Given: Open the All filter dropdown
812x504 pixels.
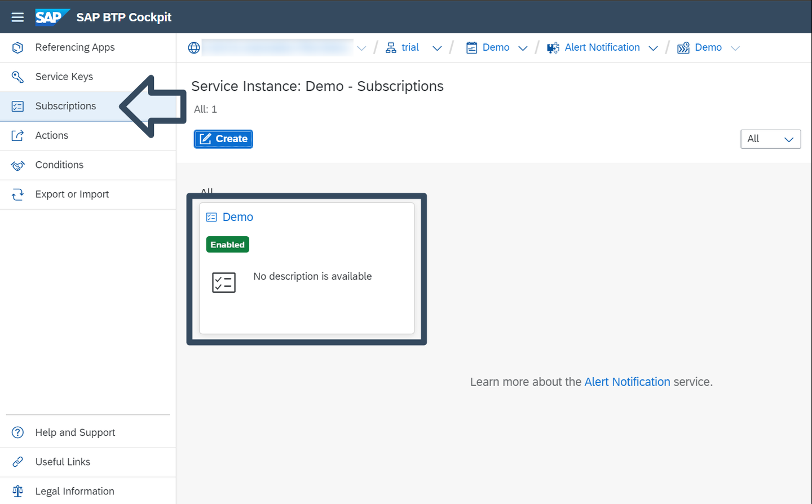Looking at the screenshot, I should [770, 139].
